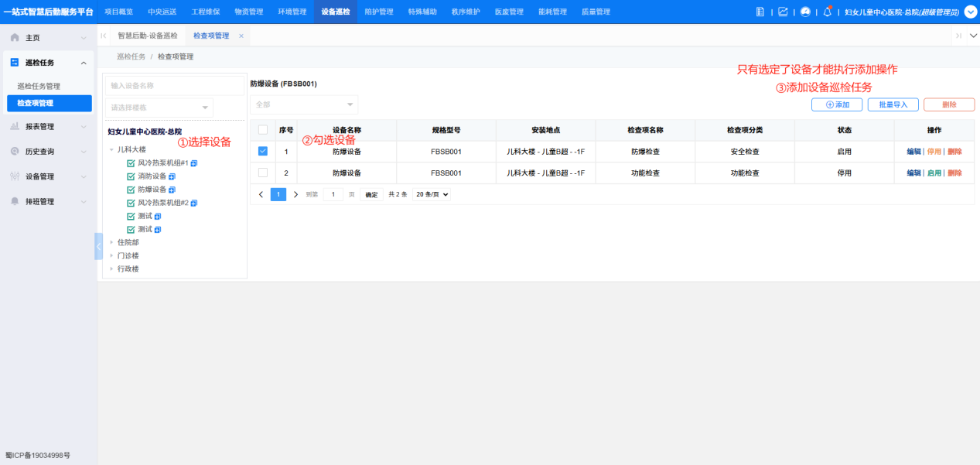
Task: Open the 物资管理 top menu
Action: pyautogui.click(x=248, y=12)
